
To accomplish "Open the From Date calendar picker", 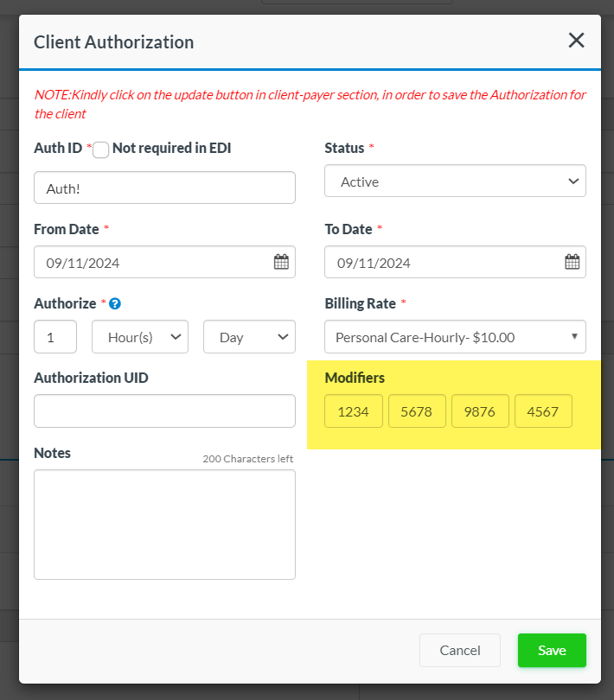I will coord(281,262).
